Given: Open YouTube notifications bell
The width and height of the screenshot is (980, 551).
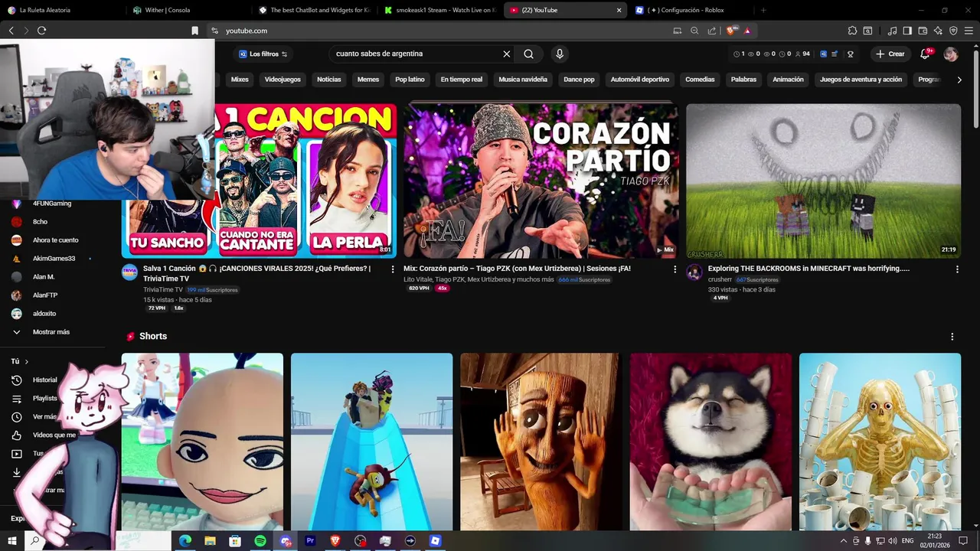Looking at the screenshot, I should (926, 54).
